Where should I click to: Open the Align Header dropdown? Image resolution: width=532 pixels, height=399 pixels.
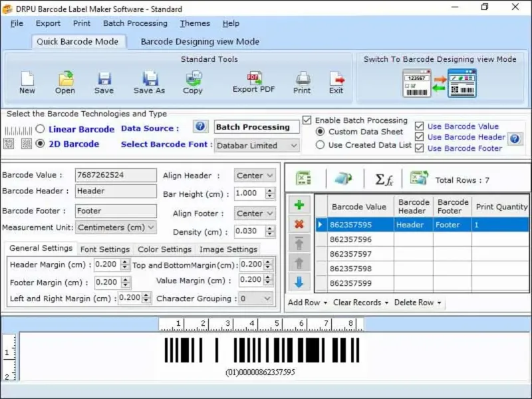(x=255, y=176)
